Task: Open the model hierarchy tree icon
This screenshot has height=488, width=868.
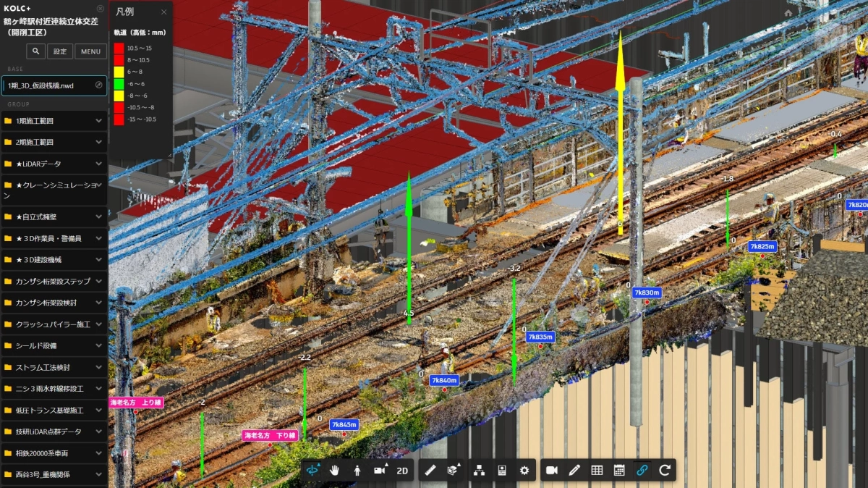Action: (479, 470)
